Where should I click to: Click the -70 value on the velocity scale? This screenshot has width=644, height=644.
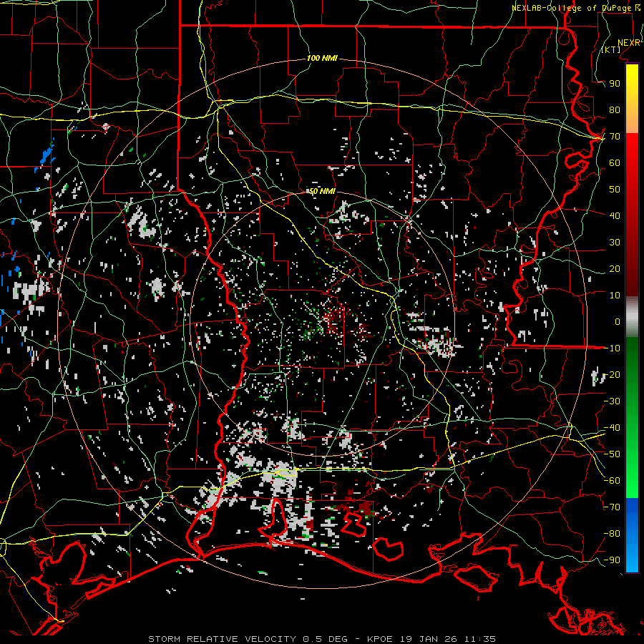click(x=612, y=507)
